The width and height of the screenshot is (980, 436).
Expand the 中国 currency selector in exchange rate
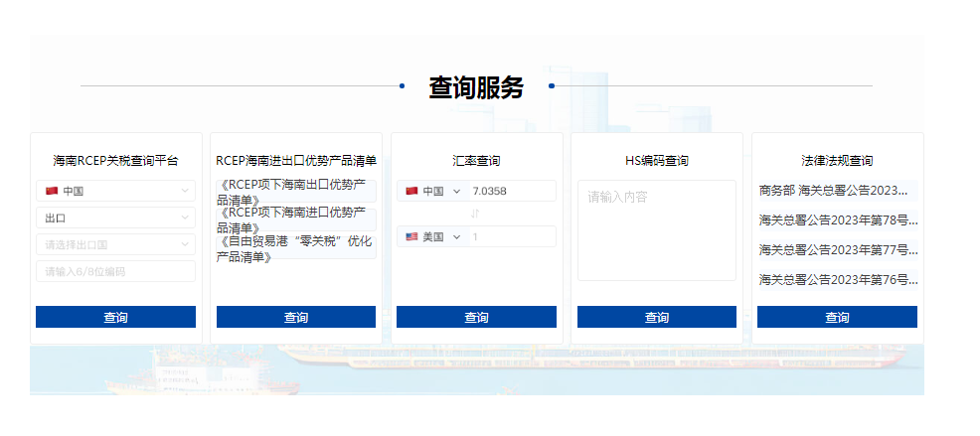[433, 191]
